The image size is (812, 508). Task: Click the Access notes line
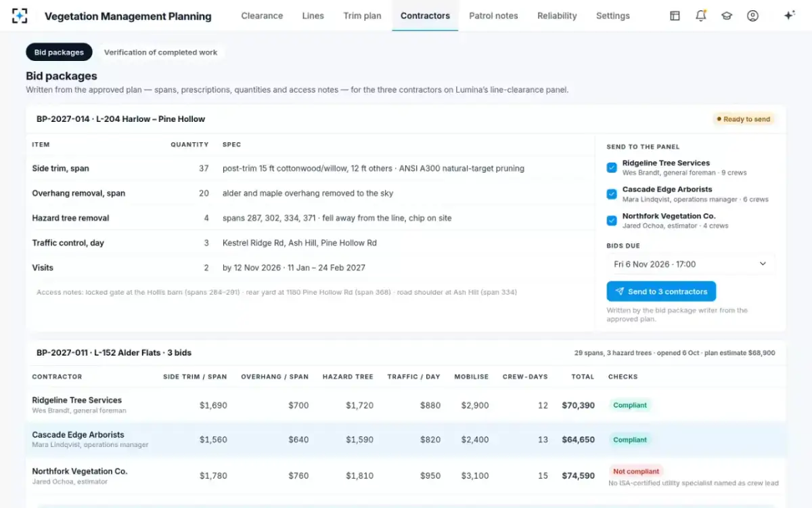pyautogui.click(x=276, y=293)
